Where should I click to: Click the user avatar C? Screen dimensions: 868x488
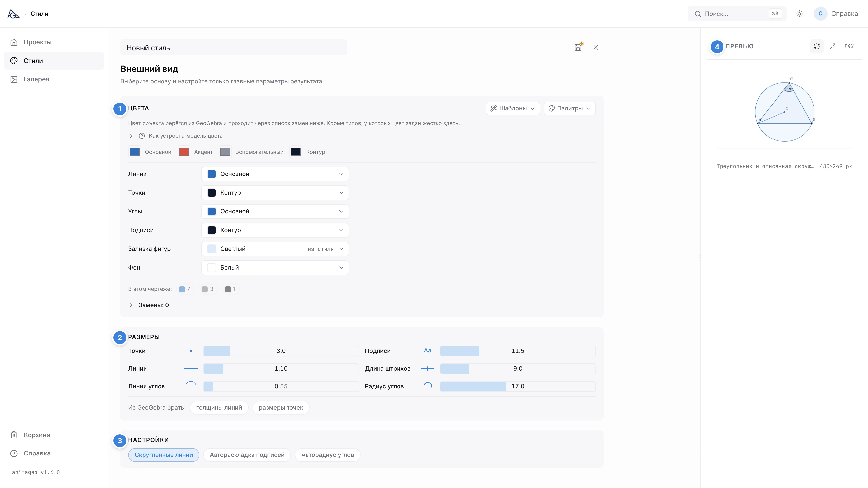820,14
